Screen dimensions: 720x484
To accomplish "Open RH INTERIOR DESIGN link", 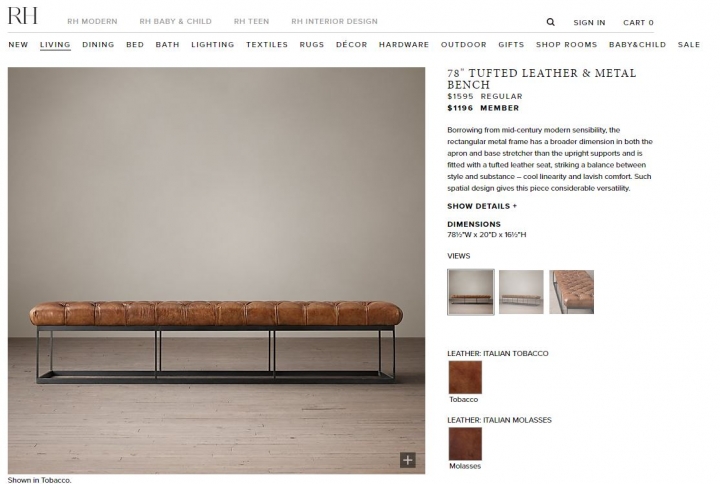I will click(x=334, y=21).
